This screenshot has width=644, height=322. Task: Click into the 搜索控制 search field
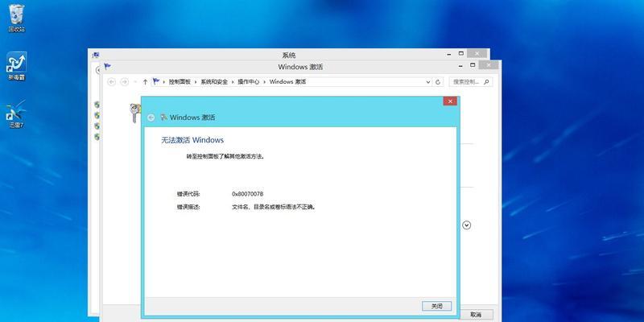click(470, 82)
